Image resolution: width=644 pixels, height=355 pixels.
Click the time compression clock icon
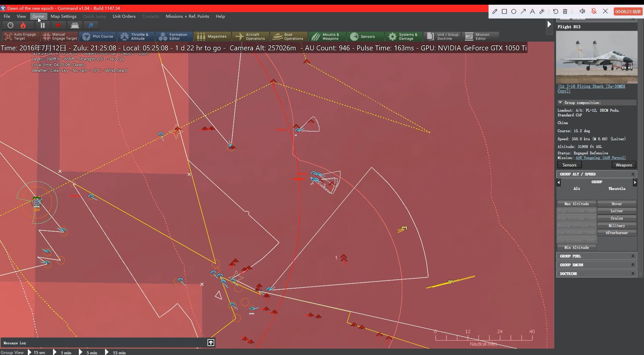click(x=10, y=25)
